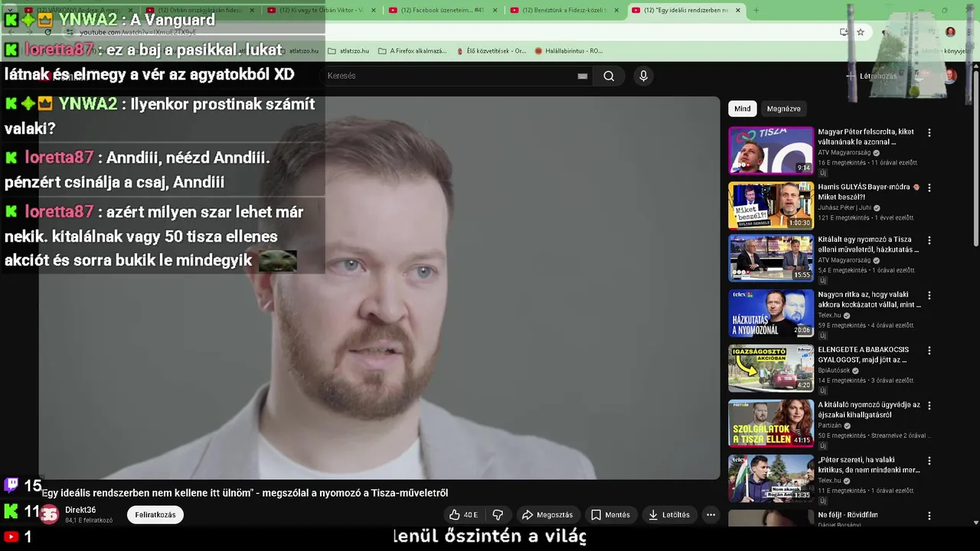Click title "A kitálaló nyomozó ügyvédje az"

869,409
